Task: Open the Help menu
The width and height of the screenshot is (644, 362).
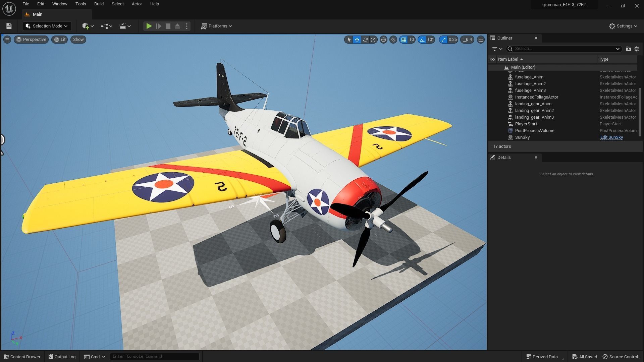Action: [x=155, y=4]
